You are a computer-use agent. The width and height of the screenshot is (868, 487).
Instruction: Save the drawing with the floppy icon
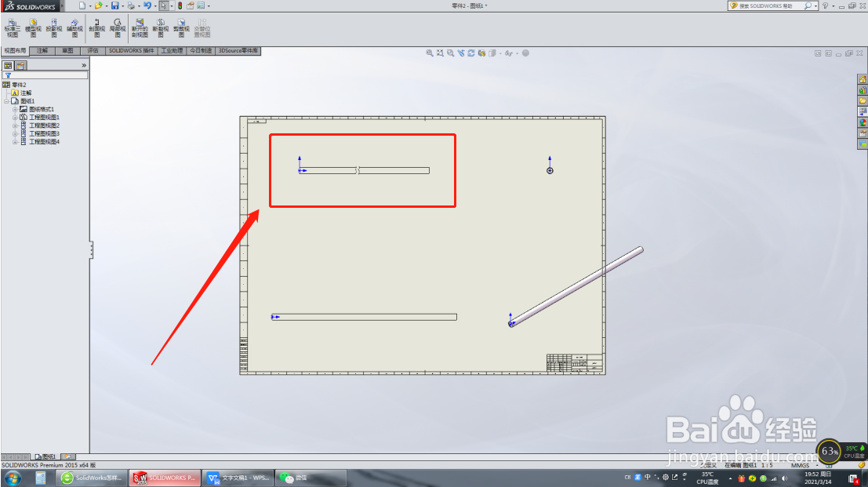(114, 5)
